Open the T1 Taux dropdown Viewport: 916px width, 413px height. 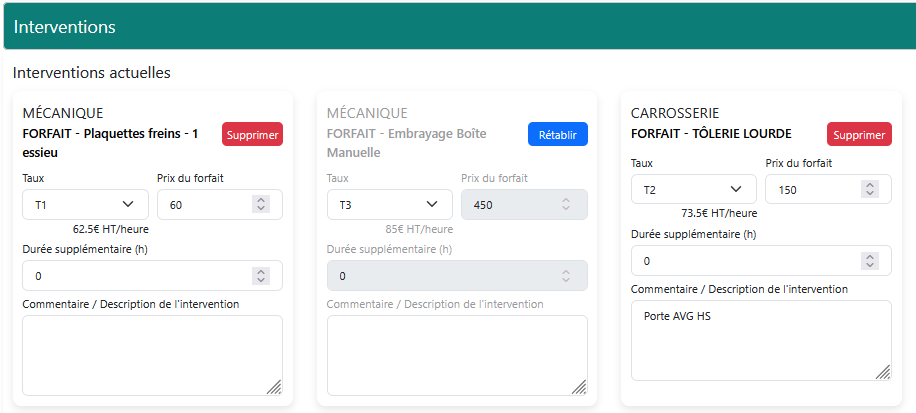85,204
